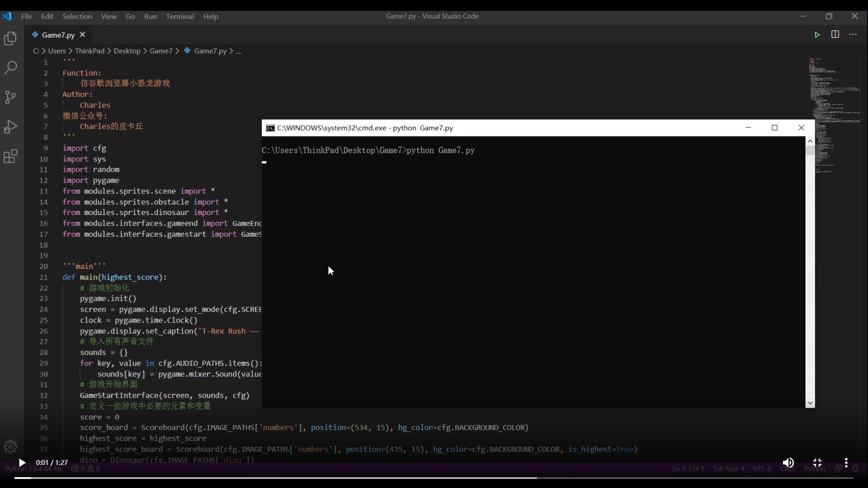This screenshot has height=488, width=868.
Task: Open the Manage gear icon
Action: (10, 446)
